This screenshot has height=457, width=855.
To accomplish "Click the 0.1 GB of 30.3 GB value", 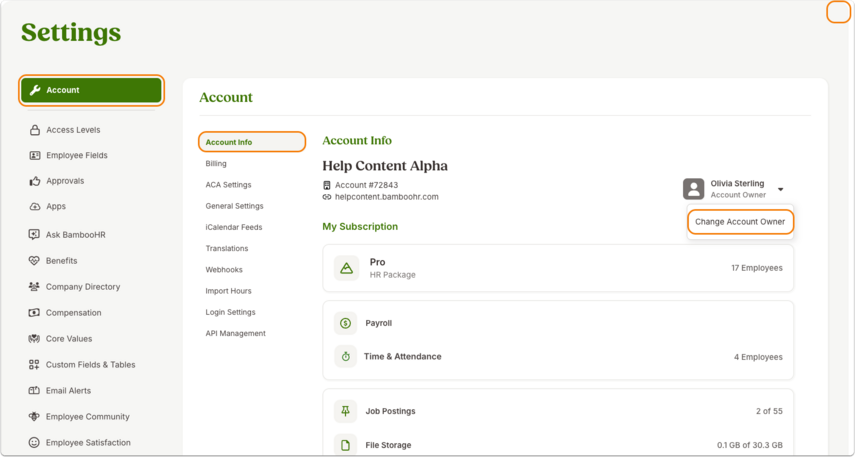I will tap(750, 446).
